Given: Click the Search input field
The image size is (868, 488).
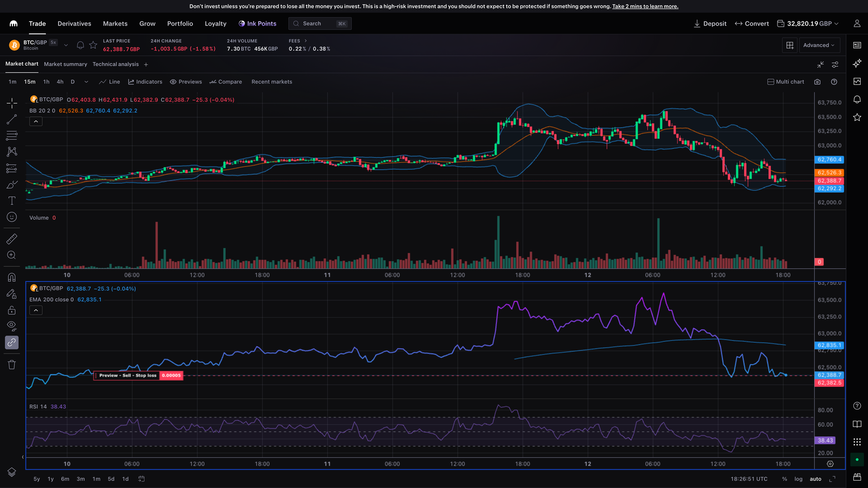Looking at the screenshot, I should click(x=320, y=24).
